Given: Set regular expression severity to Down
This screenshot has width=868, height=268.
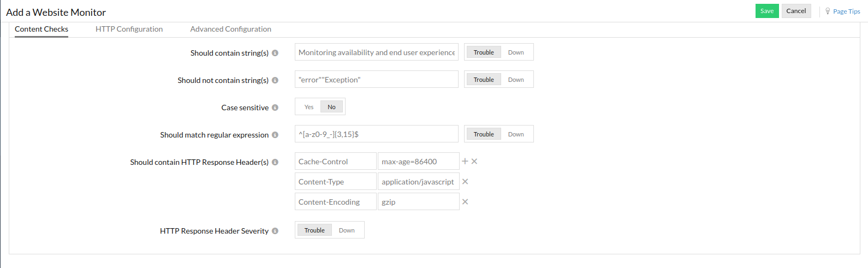Looking at the screenshot, I should [x=516, y=134].
